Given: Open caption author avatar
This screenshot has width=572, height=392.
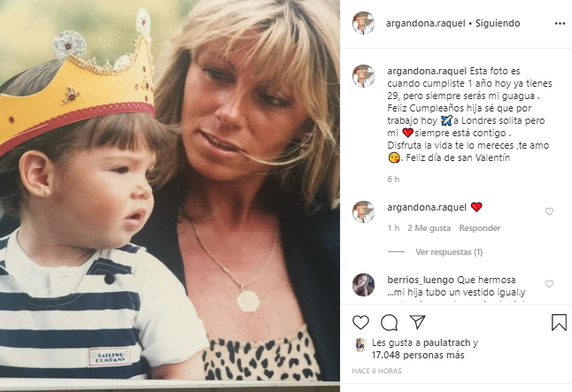Looking at the screenshot, I should [x=363, y=75].
